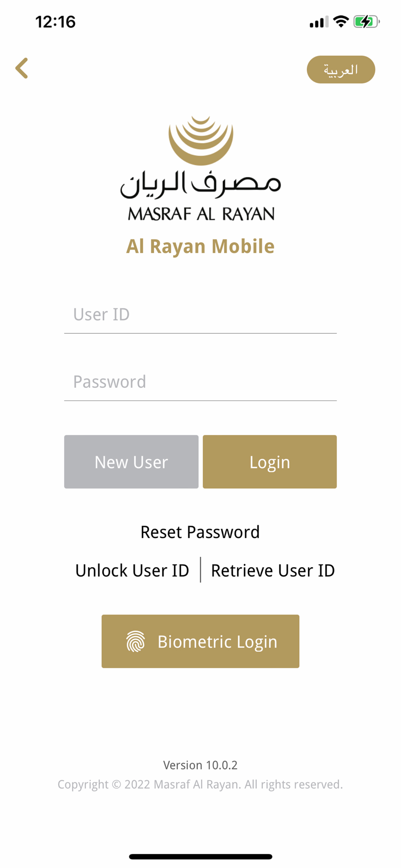
Task: Tap the fingerprint icon on Biometric Login
Action: point(135,641)
